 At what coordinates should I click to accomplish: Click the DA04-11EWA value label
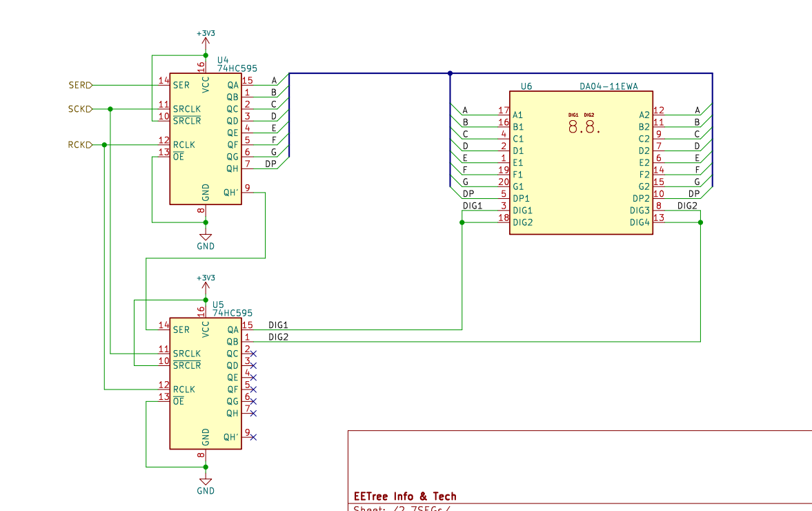click(608, 86)
